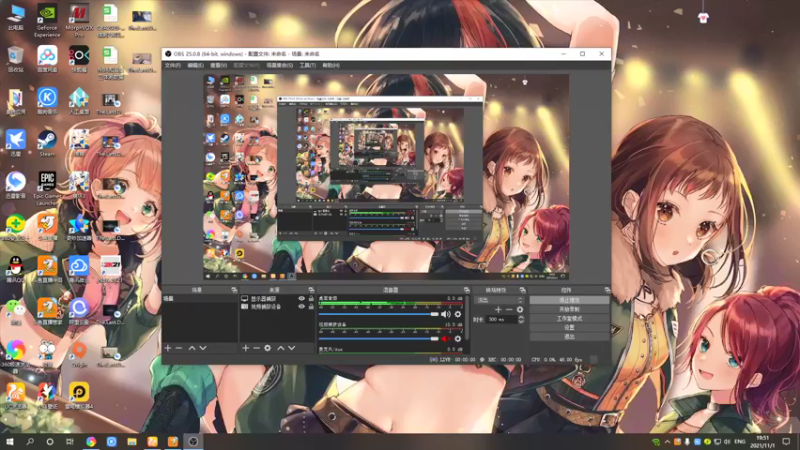Screen dimensions: 800x450
Task: Lock the video capture device source
Action: [x=311, y=307]
